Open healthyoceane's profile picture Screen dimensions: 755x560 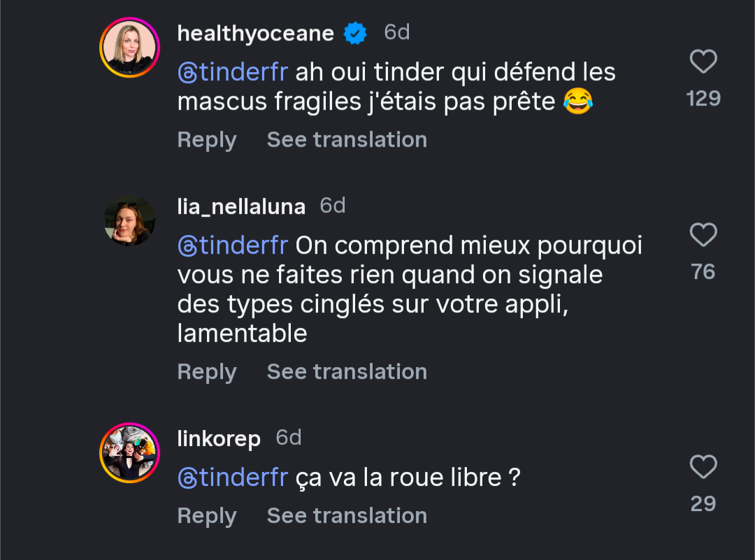pyautogui.click(x=130, y=48)
